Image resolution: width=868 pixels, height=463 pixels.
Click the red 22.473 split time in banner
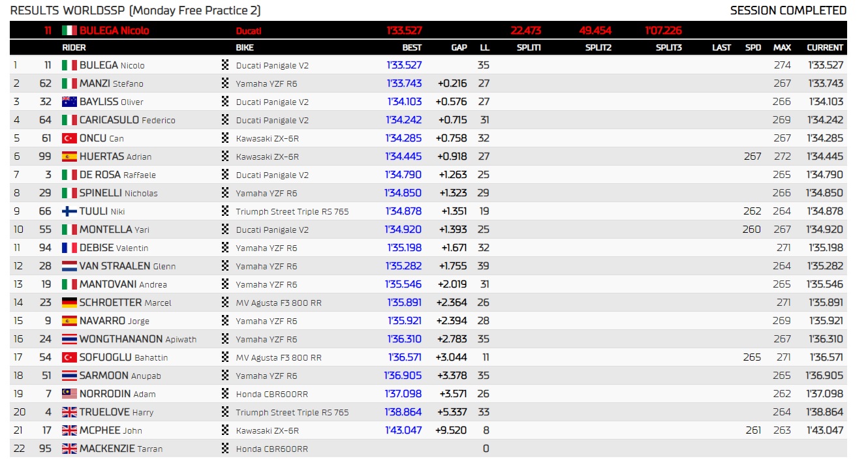(526, 31)
